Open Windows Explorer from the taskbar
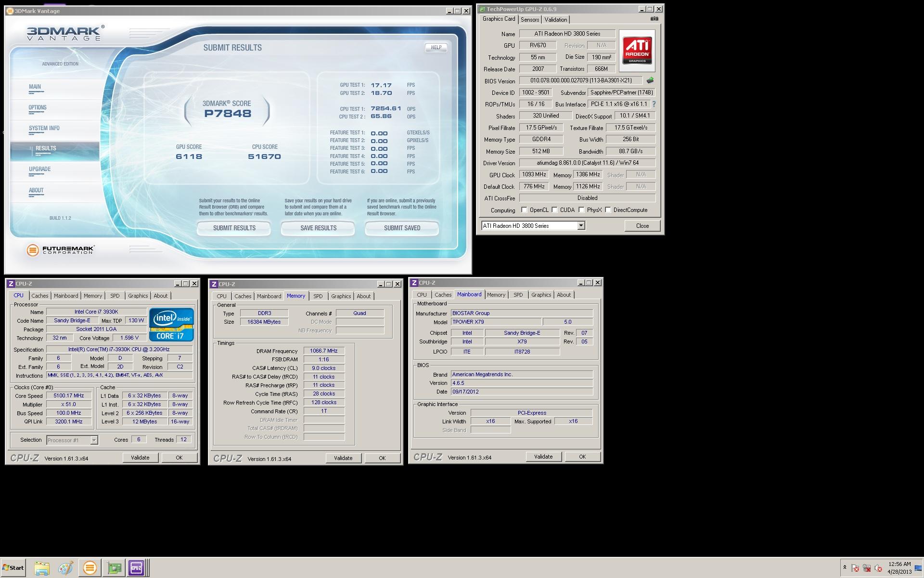The height and width of the screenshot is (578, 924). pyautogui.click(x=42, y=568)
